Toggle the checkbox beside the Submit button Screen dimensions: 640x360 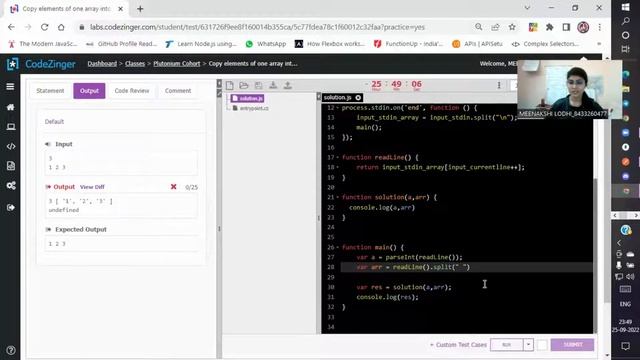point(542,345)
